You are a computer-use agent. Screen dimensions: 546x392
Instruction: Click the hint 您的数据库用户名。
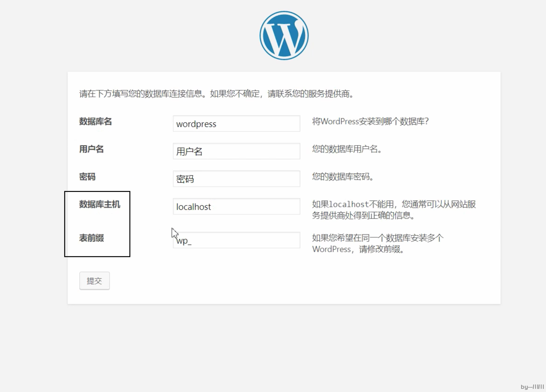pyautogui.click(x=347, y=149)
